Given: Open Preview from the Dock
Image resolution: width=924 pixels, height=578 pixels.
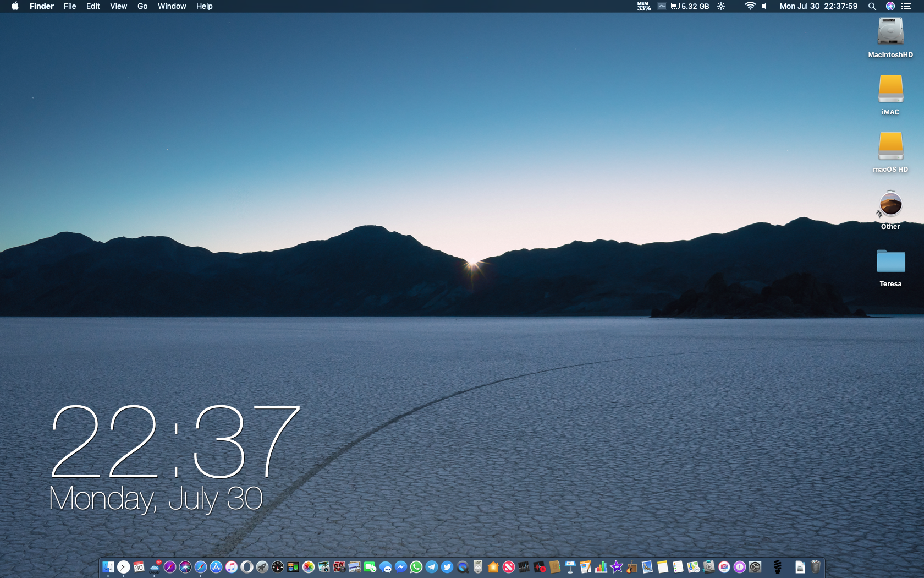Looking at the screenshot, I should (355, 567).
